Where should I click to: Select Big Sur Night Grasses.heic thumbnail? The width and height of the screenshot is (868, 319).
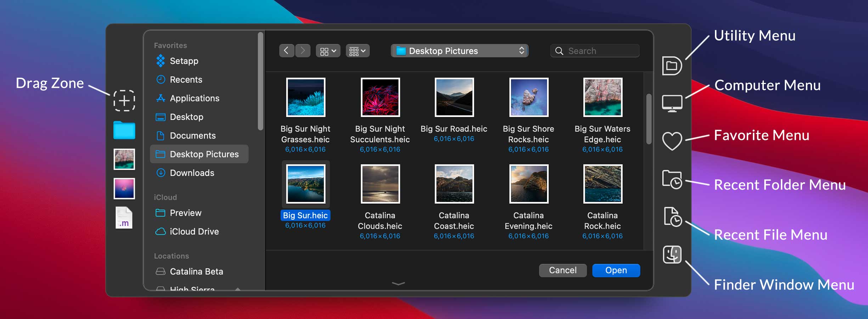point(306,97)
